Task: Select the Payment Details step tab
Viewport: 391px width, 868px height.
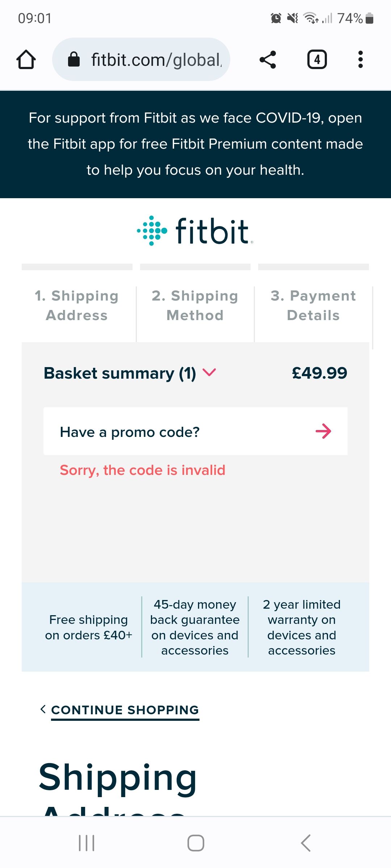Action: pos(314,306)
